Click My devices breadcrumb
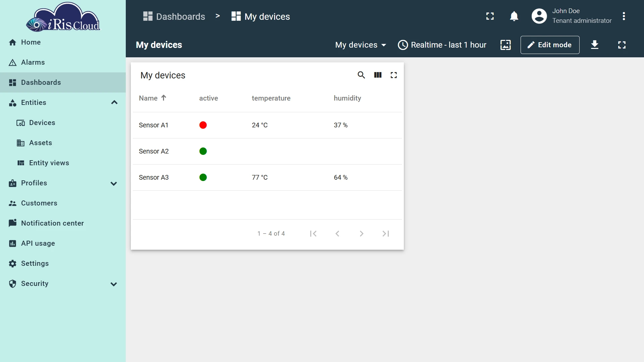 [261, 16]
